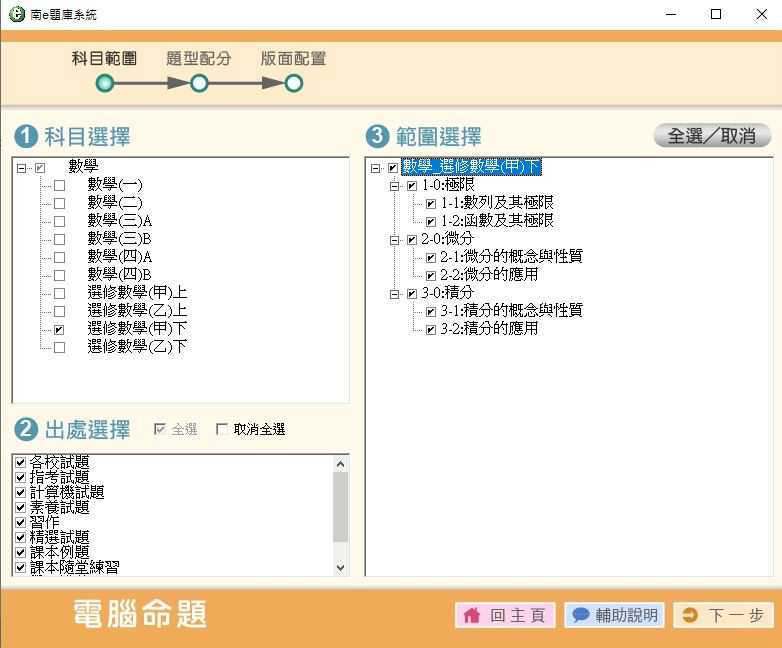The image size is (782, 648).
Task: Uncheck 2-1:微分的概念與性質 checkbox
Action: pyautogui.click(x=431, y=257)
